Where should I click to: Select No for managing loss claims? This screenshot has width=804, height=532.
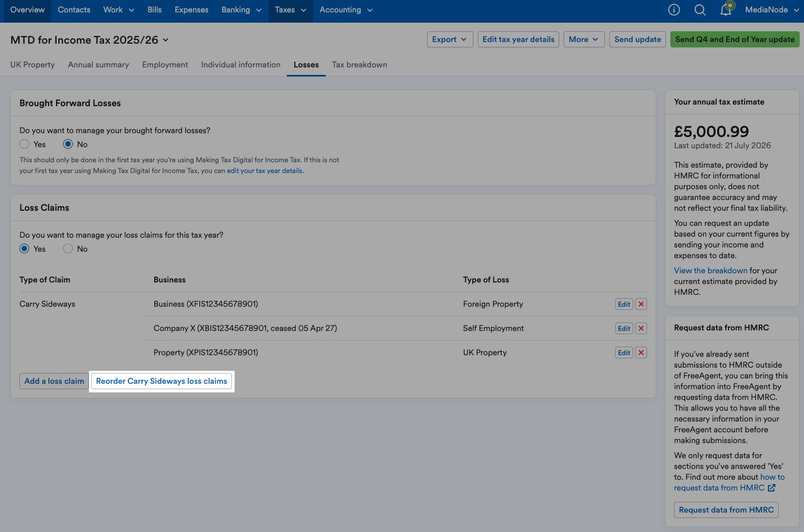click(x=68, y=248)
